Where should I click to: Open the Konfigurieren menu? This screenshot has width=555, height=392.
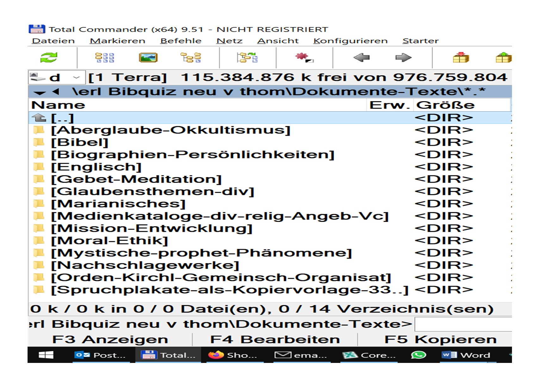[x=350, y=41]
